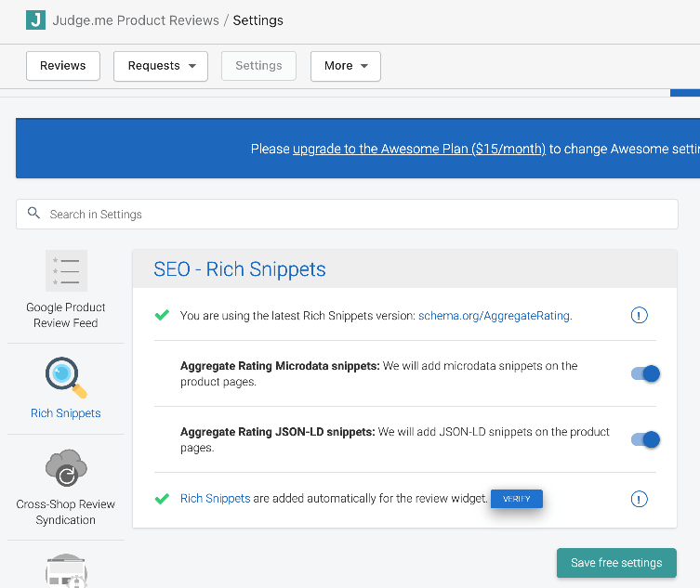Click info icon beside review widget row
Viewport: 700px width, 588px height.
coord(639,499)
